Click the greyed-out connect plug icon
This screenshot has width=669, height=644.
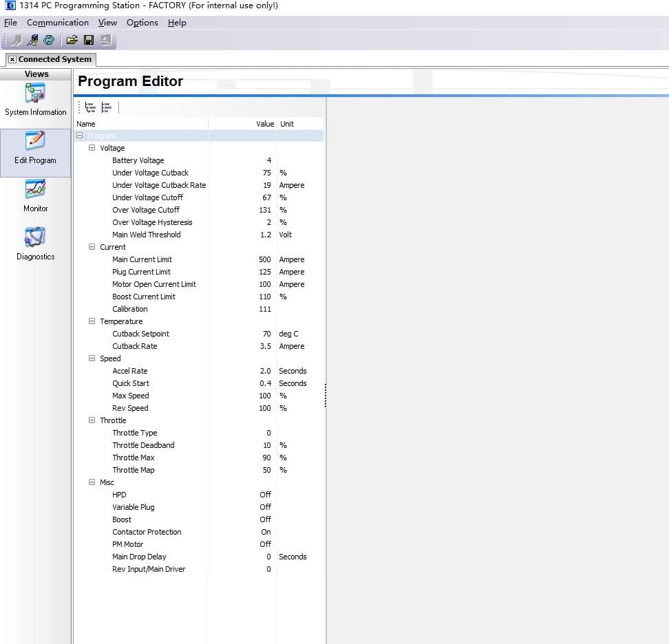click(x=17, y=41)
